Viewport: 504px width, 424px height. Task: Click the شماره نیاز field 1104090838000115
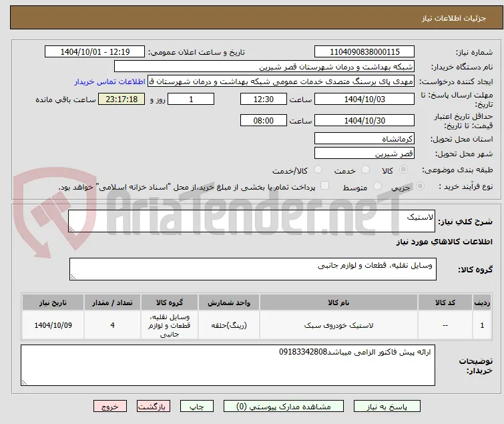tap(364, 52)
